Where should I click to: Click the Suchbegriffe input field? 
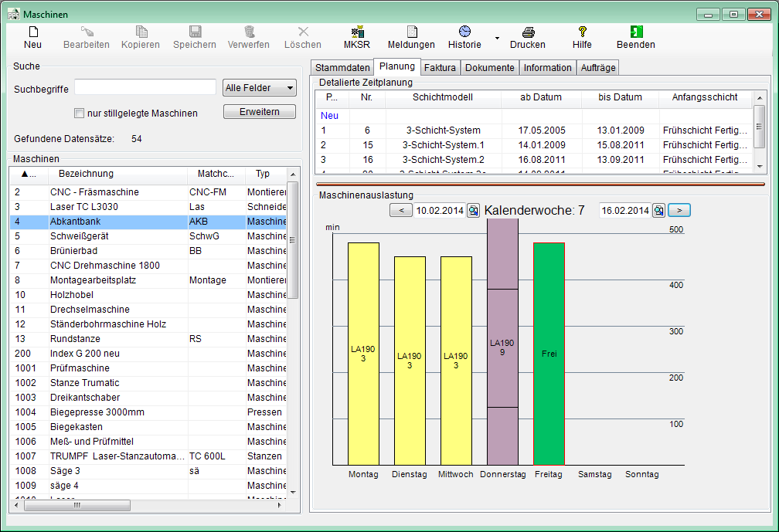(x=145, y=88)
